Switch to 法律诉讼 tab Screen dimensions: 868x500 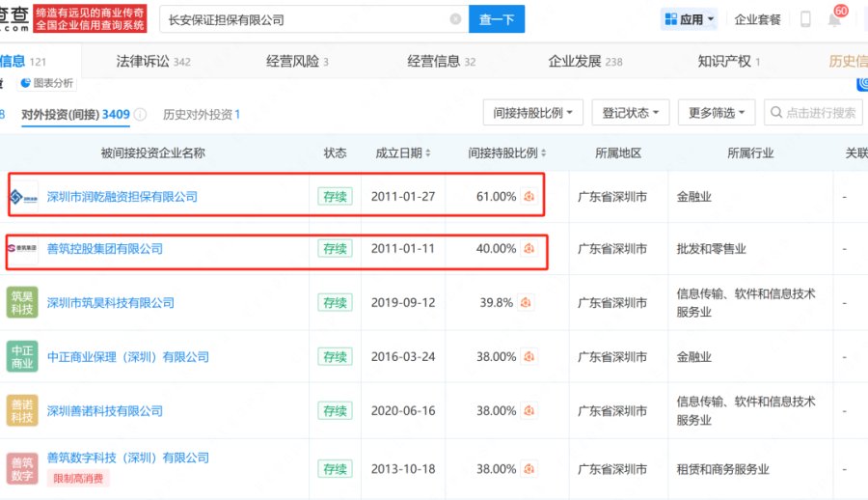coord(152,61)
